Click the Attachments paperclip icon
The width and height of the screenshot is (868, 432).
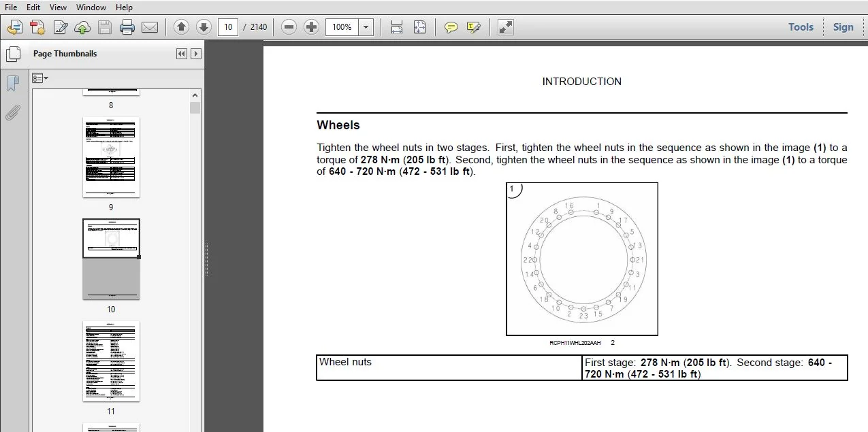point(13,112)
